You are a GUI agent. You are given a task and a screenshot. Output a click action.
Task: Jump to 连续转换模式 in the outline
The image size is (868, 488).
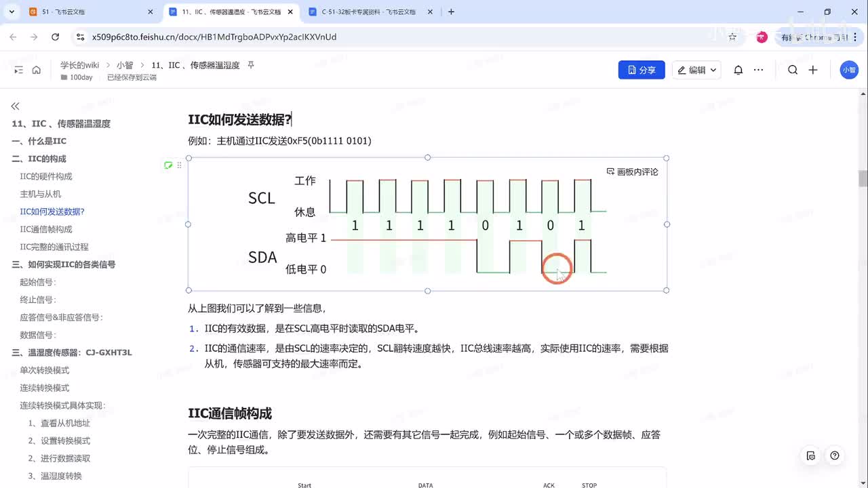click(x=45, y=388)
